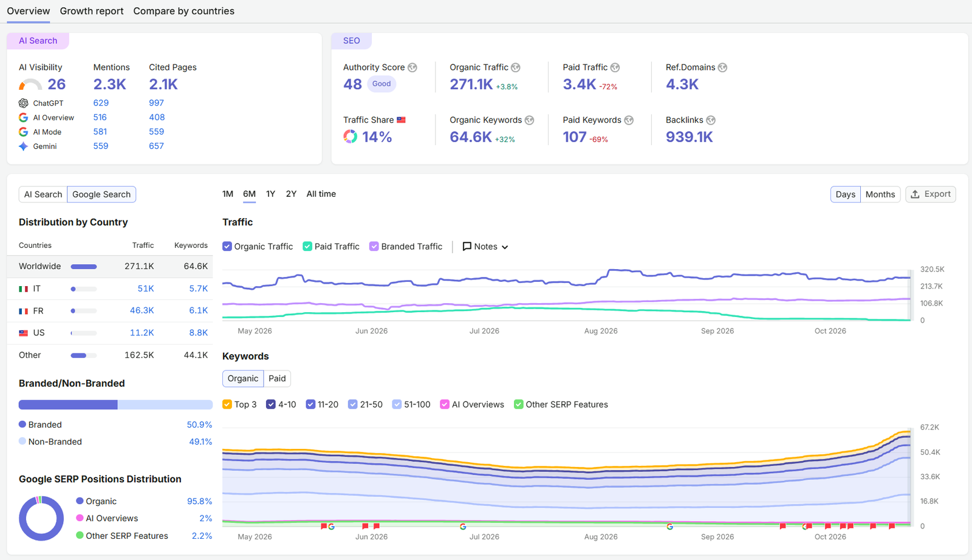The image size is (972, 560).
Task: Select the All time range
Action: tap(321, 194)
